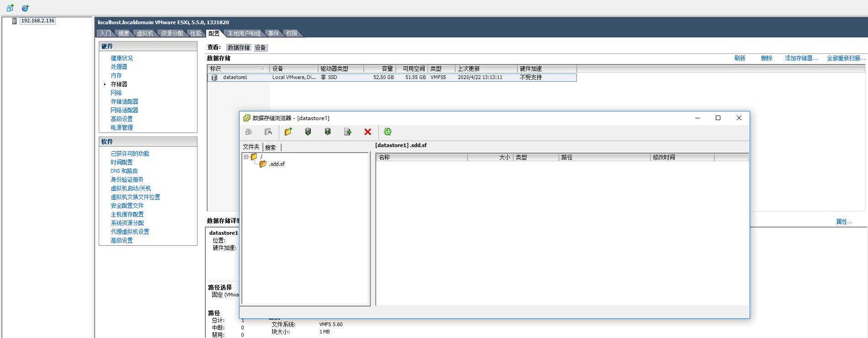The image size is (868, 338).
Task: Refresh the datastore browser with green icon
Action: (388, 132)
